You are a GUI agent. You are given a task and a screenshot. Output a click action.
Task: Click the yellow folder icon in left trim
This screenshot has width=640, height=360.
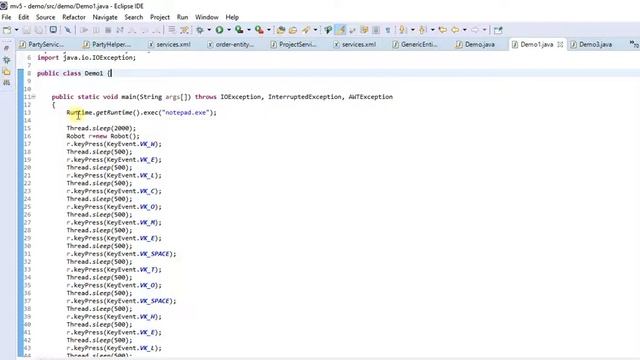[x=7, y=72]
